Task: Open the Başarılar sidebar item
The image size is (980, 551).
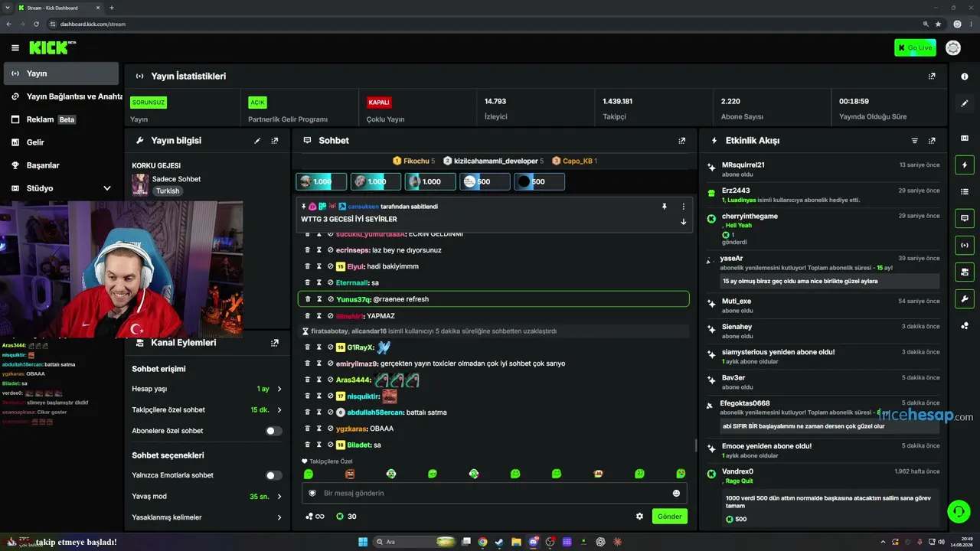Action: tap(61, 165)
